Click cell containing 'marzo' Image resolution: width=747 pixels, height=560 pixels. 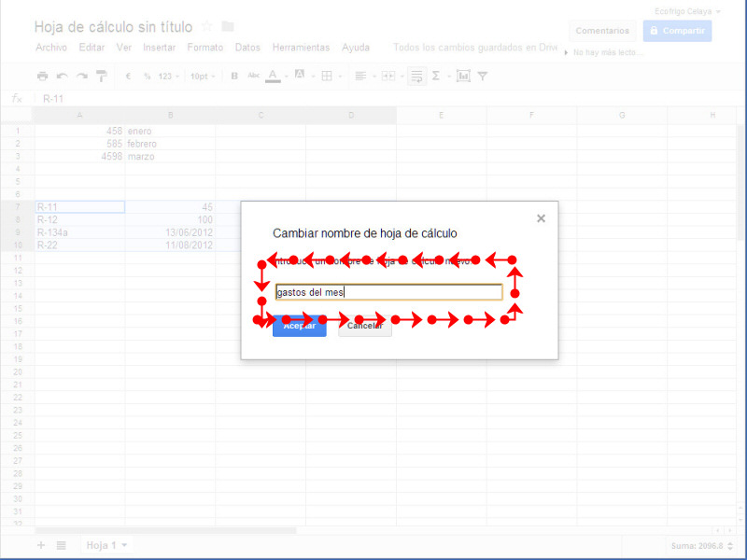pos(170,157)
